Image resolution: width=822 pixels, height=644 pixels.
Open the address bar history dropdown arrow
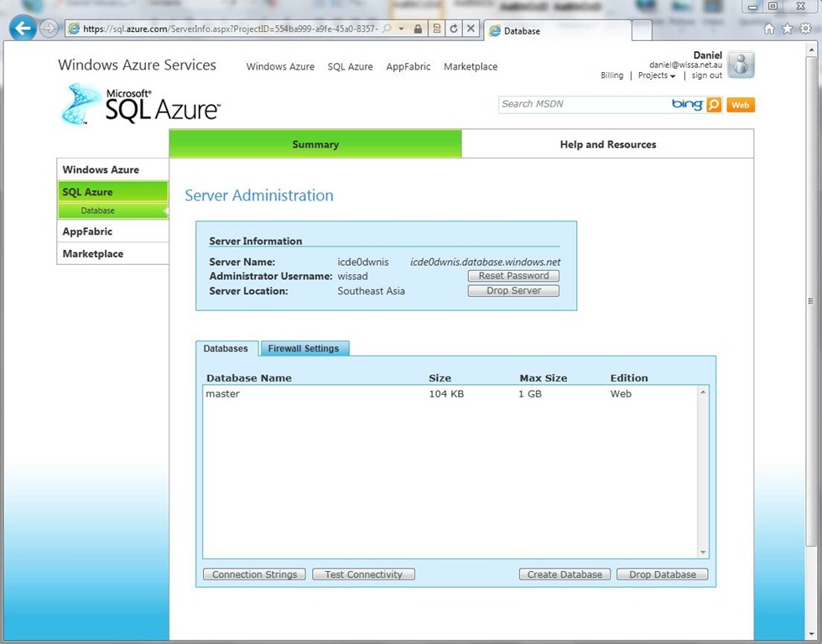(401, 29)
